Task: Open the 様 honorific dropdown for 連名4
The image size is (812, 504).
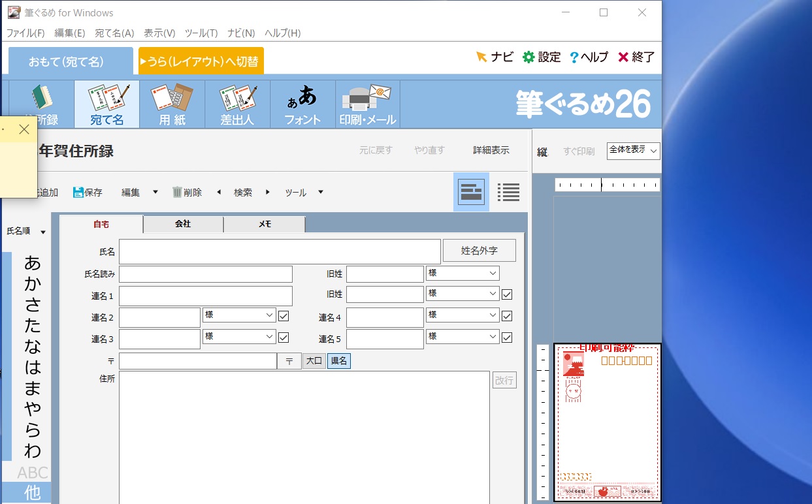Action: (463, 315)
